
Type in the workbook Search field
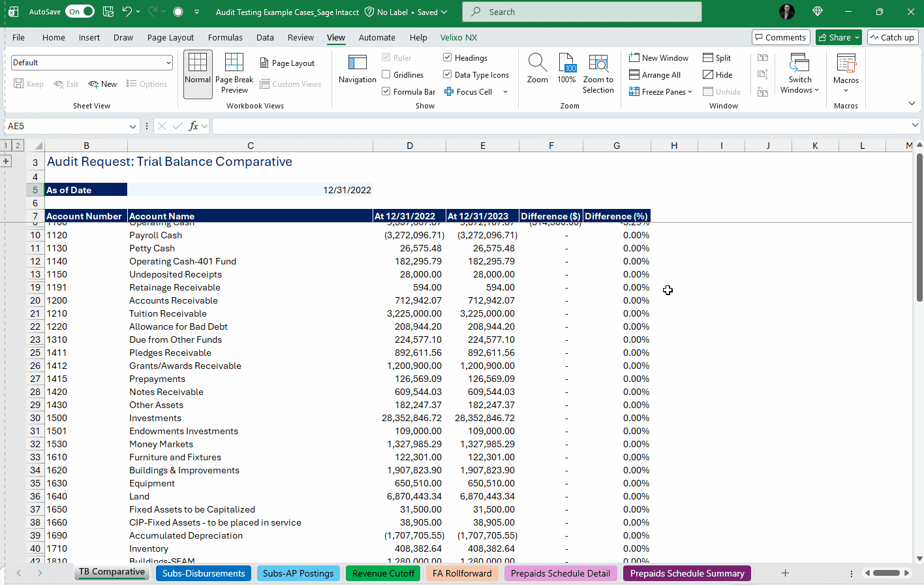[581, 12]
